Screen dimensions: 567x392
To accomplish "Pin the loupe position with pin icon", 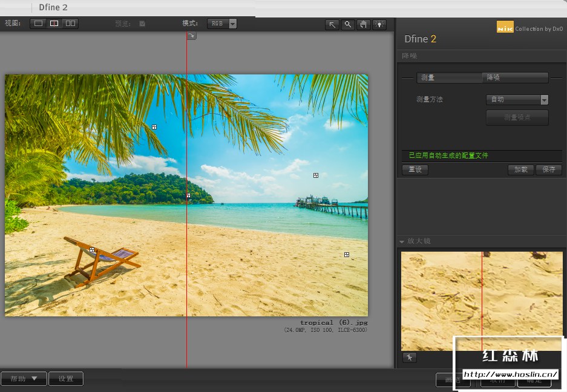I will [410, 358].
